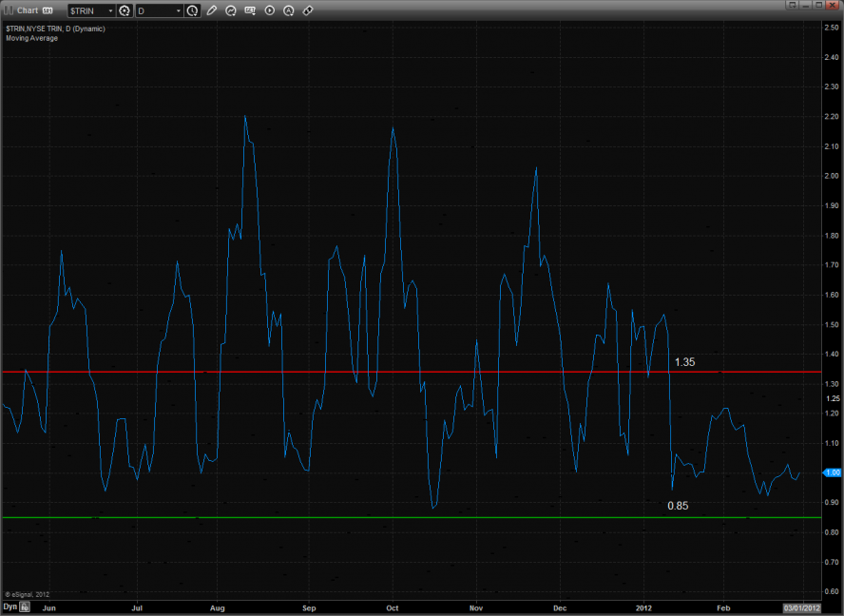This screenshot has height=616, width=844.
Task: Select the eraser tool icon
Action: tap(309, 10)
